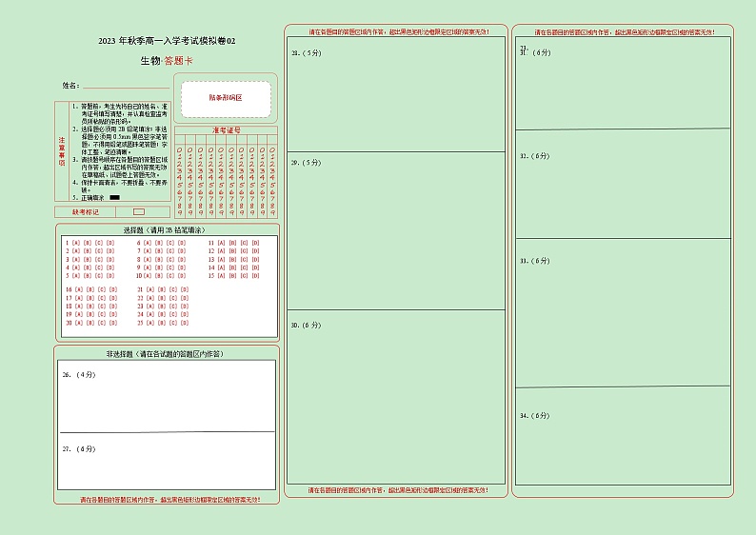The image size is (756, 535).
Task: Click the 生物·答题卡 subtitle
Action: click(x=167, y=61)
